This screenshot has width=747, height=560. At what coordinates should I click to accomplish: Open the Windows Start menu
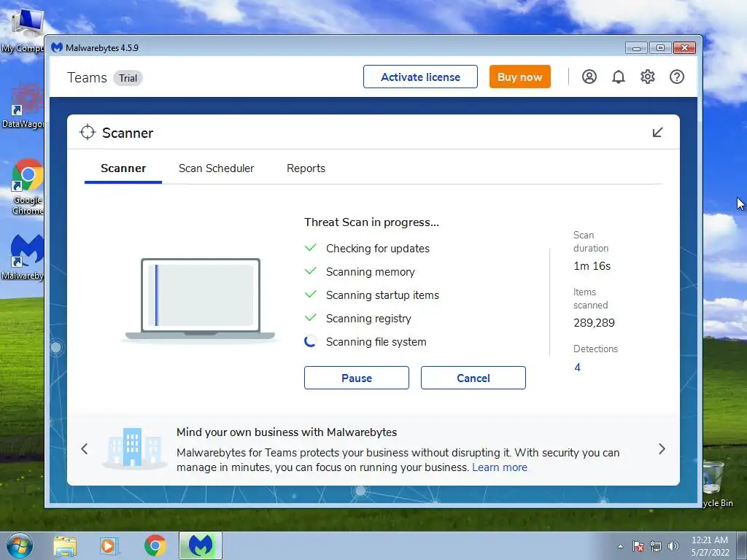coord(20,545)
